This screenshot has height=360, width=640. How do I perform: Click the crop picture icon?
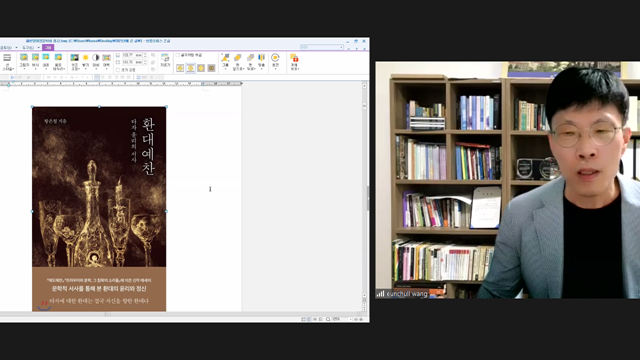tap(165, 58)
